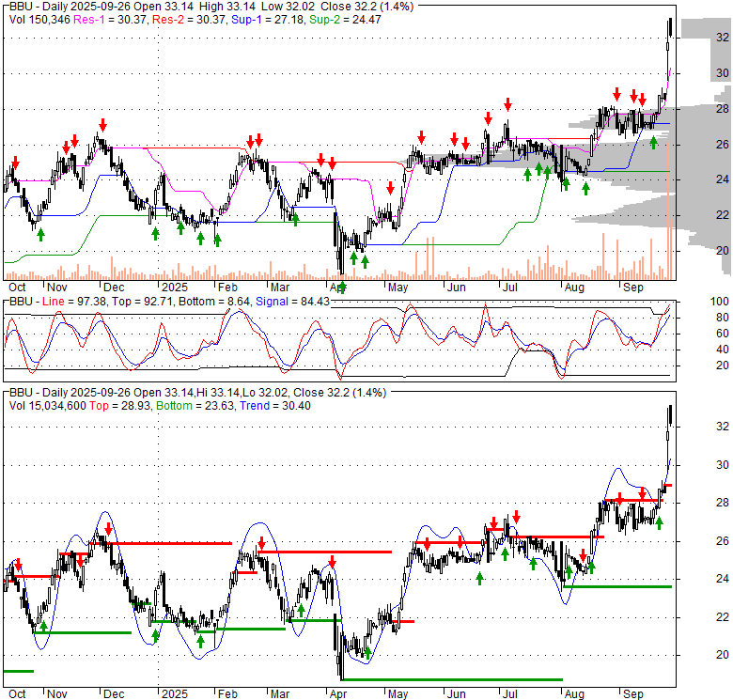Click the 2025 label on top chart time axis
This screenshot has width=733, height=700.
pyautogui.click(x=175, y=288)
